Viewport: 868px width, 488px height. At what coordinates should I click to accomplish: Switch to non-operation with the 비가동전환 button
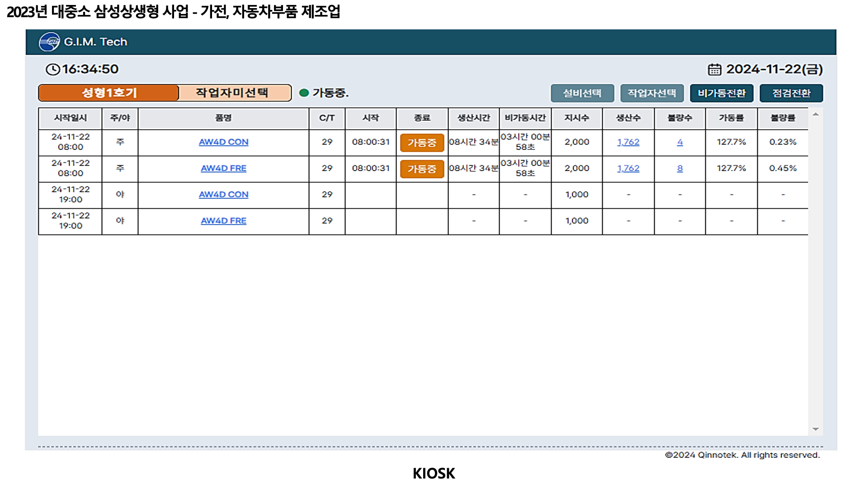[x=721, y=93]
